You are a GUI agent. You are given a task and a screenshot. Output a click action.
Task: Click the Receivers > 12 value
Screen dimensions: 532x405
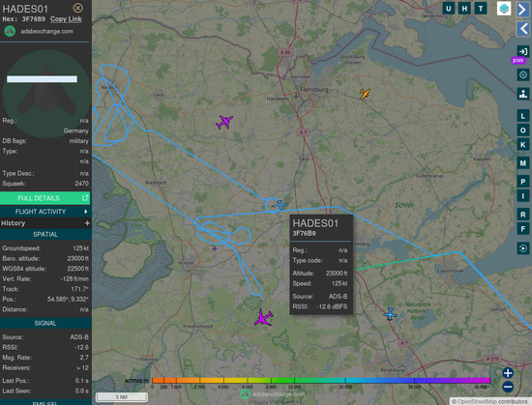click(x=82, y=367)
